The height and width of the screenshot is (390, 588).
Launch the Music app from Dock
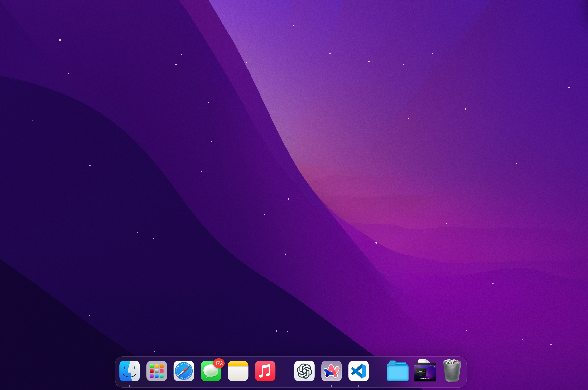[265, 371]
